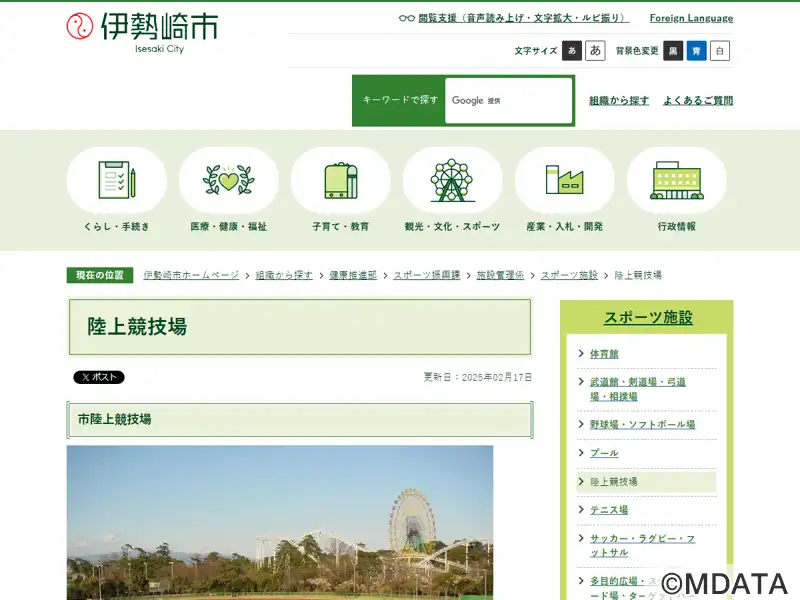Open 体育館 in sports facilities sidebar
Image resolution: width=800 pixels, height=600 pixels.
pos(604,354)
